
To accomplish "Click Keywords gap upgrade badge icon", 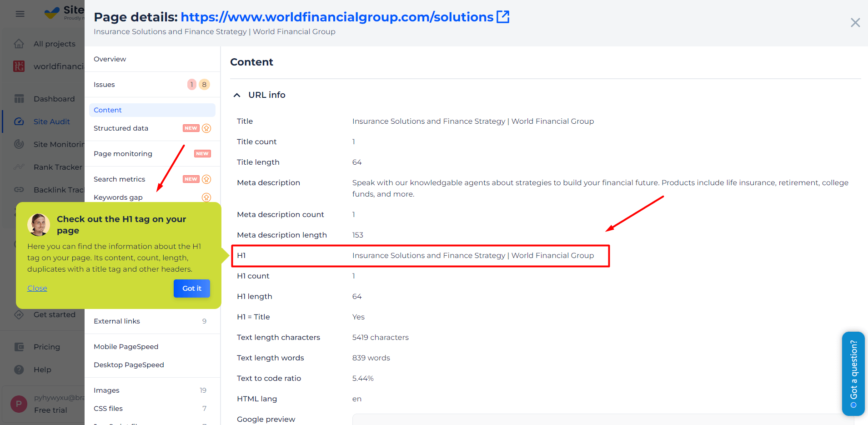I will (x=206, y=197).
